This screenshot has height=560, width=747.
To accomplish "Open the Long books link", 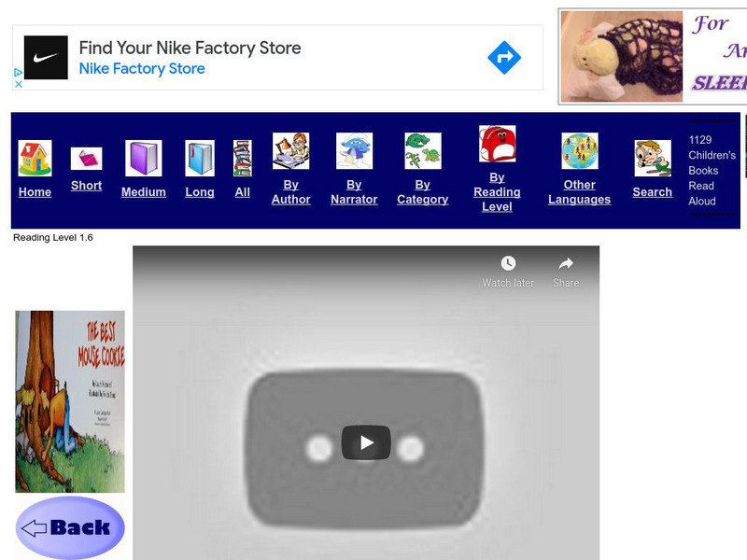I will 200,192.
